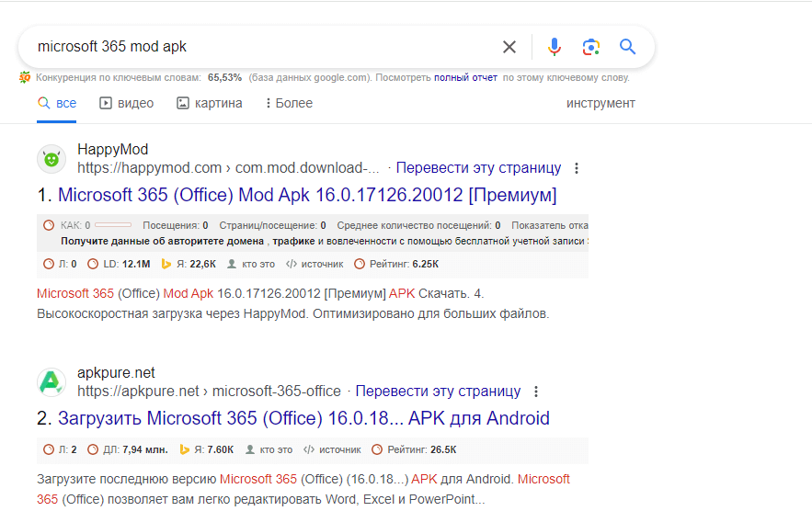The image size is (812, 511).
Task: Click the blue magnifier search button
Action: [x=627, y=47]
